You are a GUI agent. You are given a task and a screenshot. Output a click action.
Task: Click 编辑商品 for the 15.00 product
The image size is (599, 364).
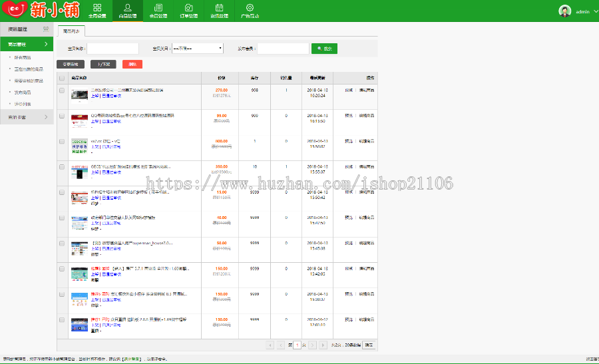click(x=367, y=192)
